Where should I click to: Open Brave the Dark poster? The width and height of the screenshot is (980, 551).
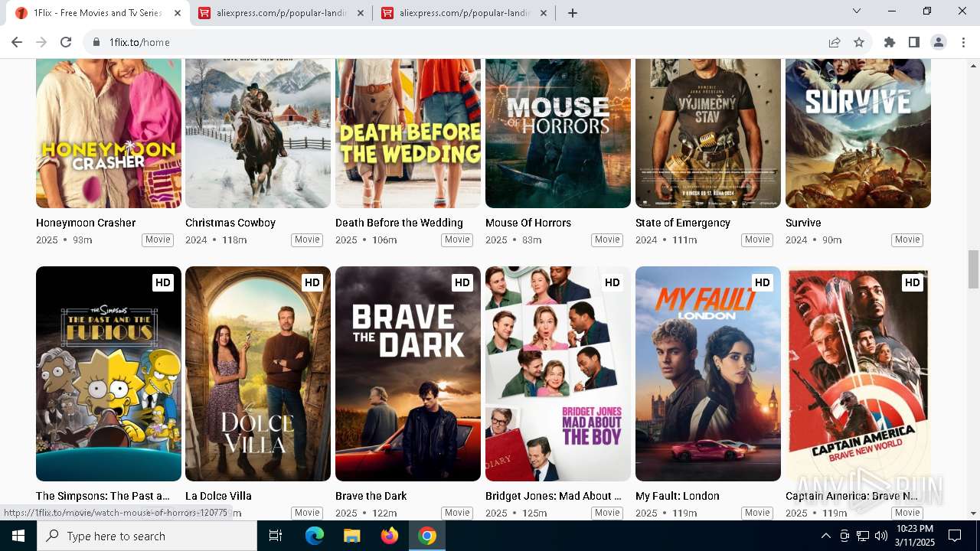pos(408,373)
